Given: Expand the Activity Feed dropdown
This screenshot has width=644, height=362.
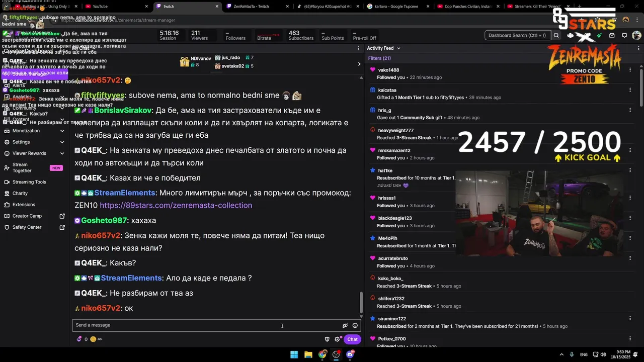Looking at the screenshot, I should point(398,48).
